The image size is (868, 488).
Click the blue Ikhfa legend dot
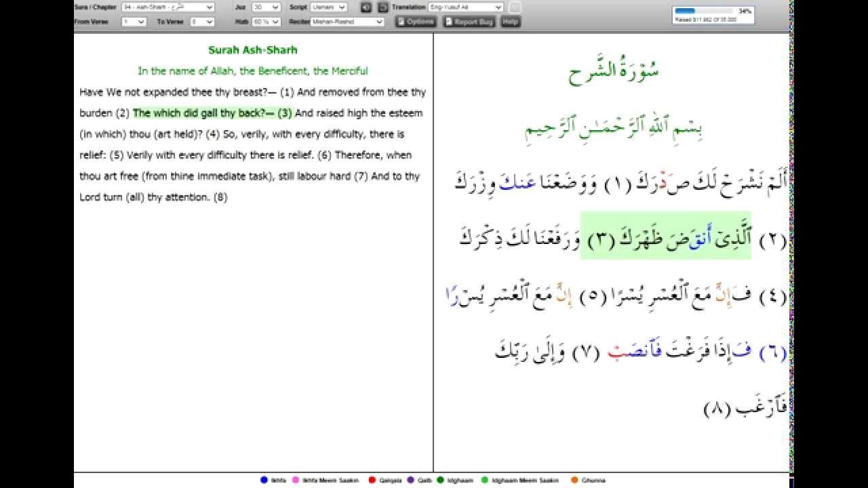pos(264,480)
